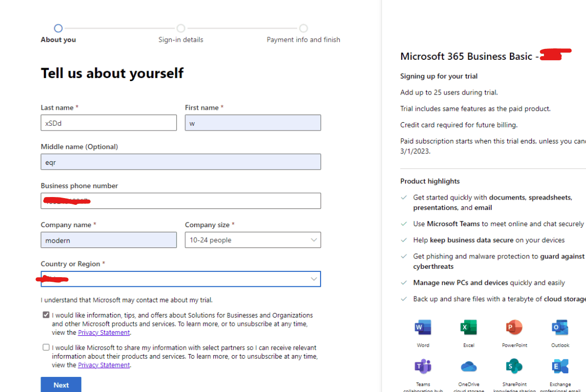Click the Company name input field
Screen dimensions: 586x392
pyautogui.click(x=109, y=240)
